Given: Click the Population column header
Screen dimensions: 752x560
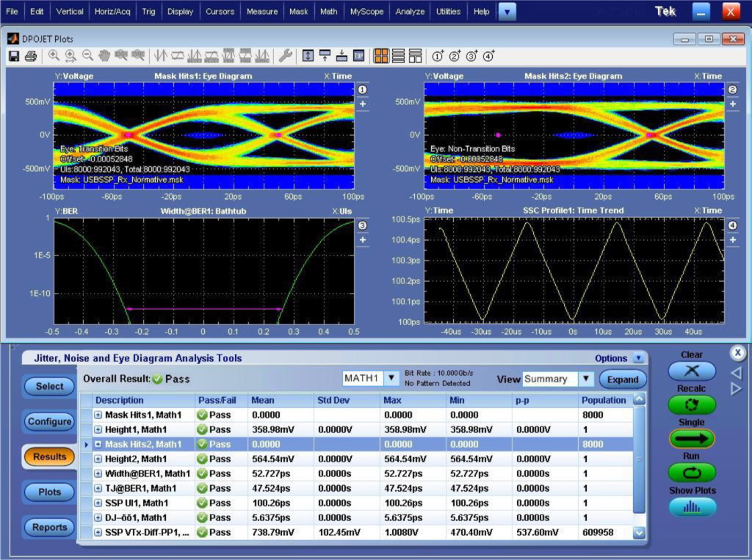Looking at the screenshot, I should coord(604,400).
